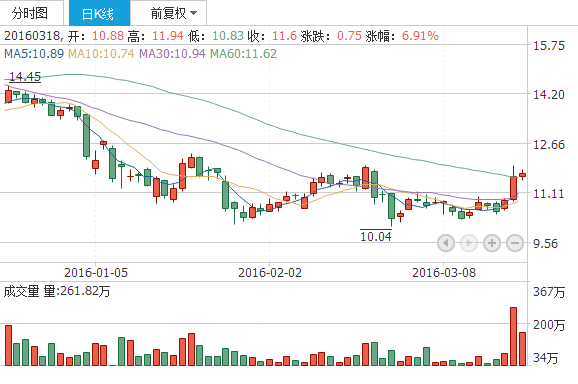Switch to the 分时图 tab
The width and height of the screenshot is (578, 384).
pyautogui.click(x=31, y=13)
